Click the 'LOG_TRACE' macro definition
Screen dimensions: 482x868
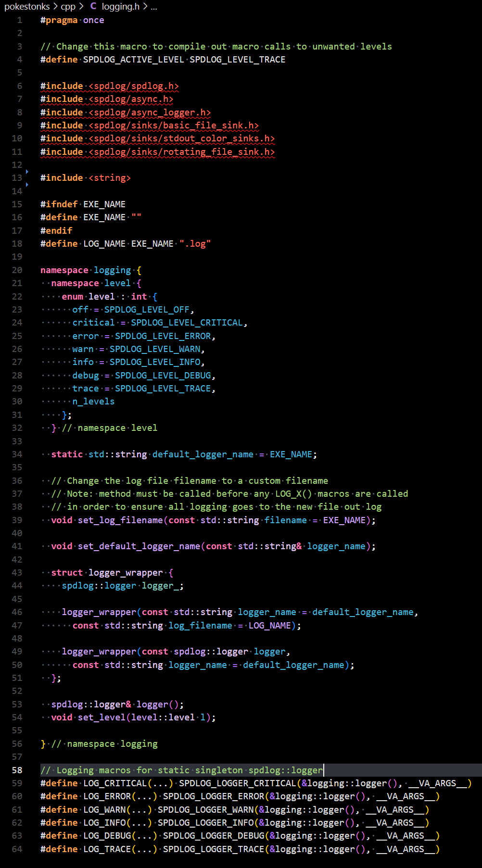pos(107,849)
